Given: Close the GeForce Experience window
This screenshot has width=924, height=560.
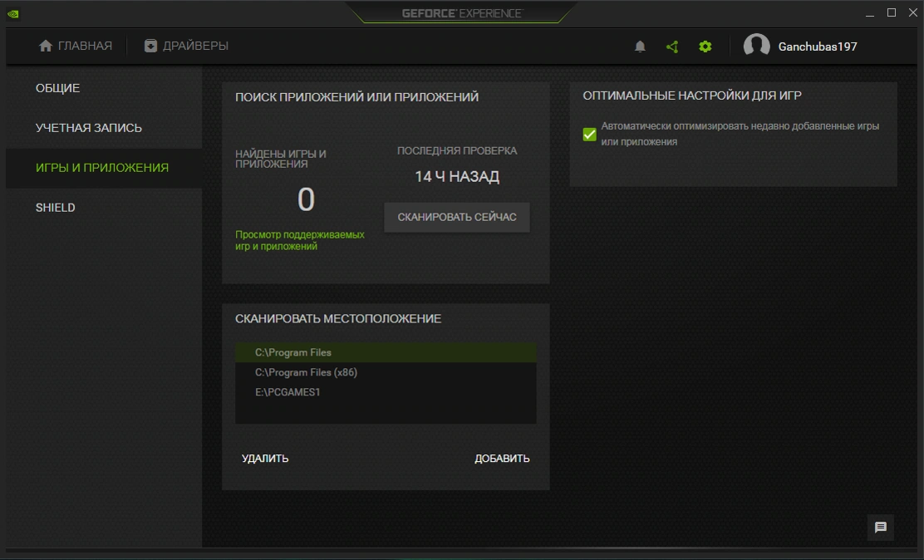Looking at the screenshot, I should coord(913,13).
